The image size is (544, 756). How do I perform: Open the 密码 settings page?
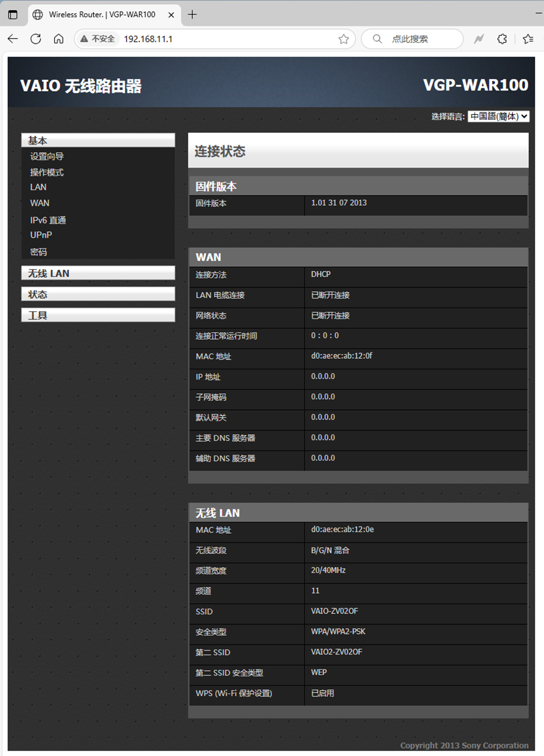point(38,252)
